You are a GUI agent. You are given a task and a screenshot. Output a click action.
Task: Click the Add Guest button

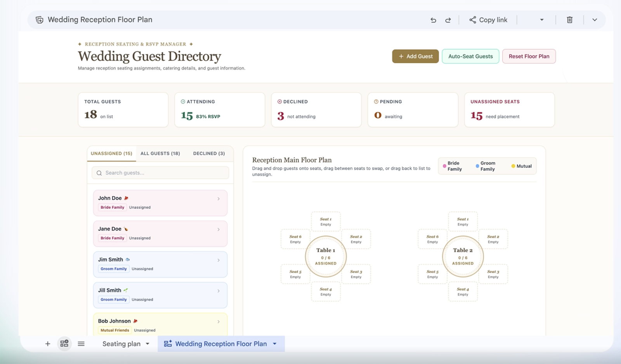point(415,56)
